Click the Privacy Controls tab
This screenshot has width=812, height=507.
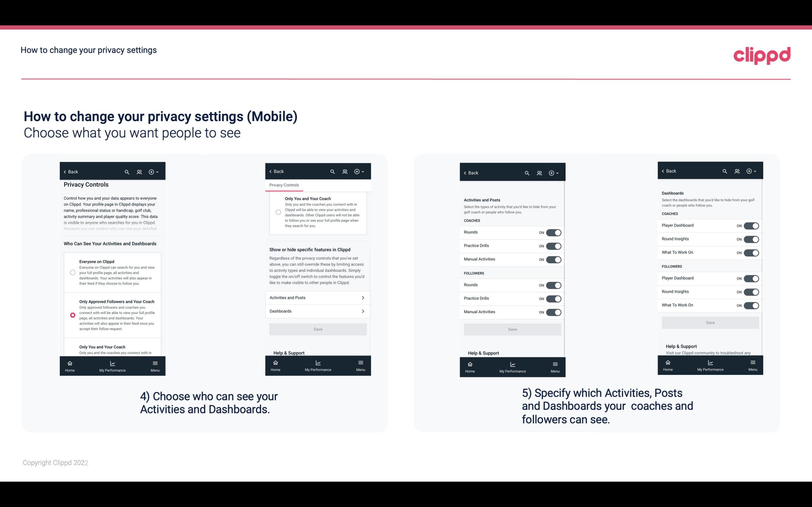click(x=284, y=185)
